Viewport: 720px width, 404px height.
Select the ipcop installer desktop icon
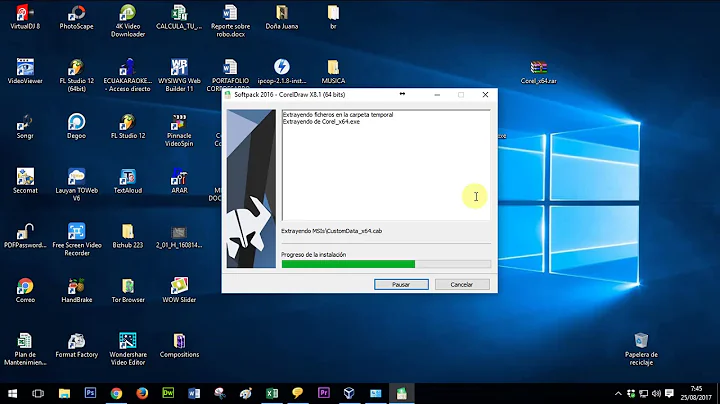click(x=282, y=72)
